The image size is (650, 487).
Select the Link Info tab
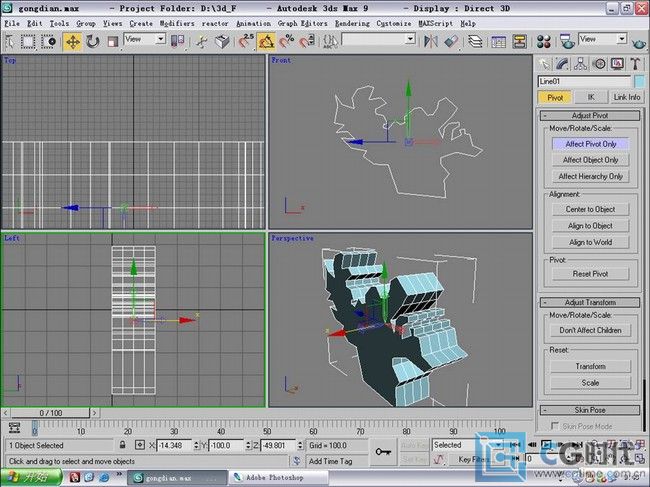pyautogui.click(x=627, y=97)
